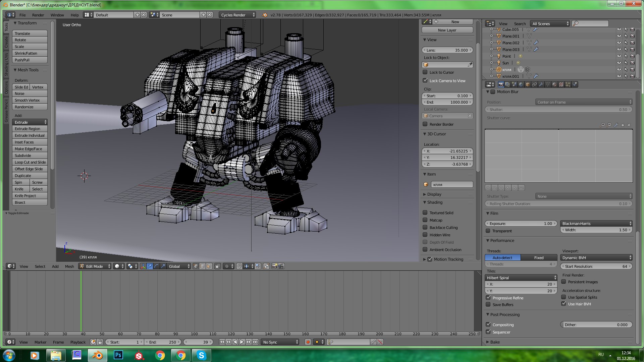Viewport: 644px width, 362px height.
Task: Select the Translate manipulator arrow icon
Action: (x=150, y=266)
